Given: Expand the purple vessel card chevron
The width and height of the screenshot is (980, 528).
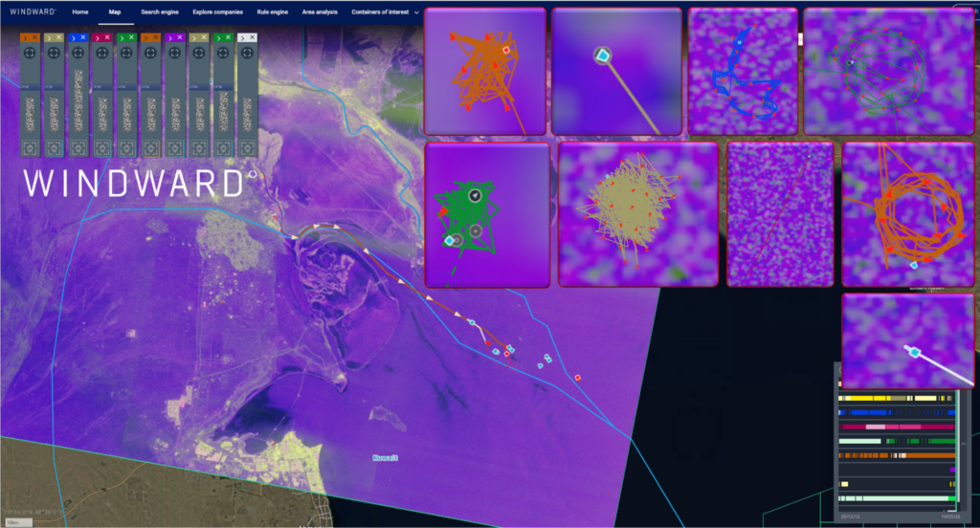Looking at the screenshot, I should coord(170,38).
